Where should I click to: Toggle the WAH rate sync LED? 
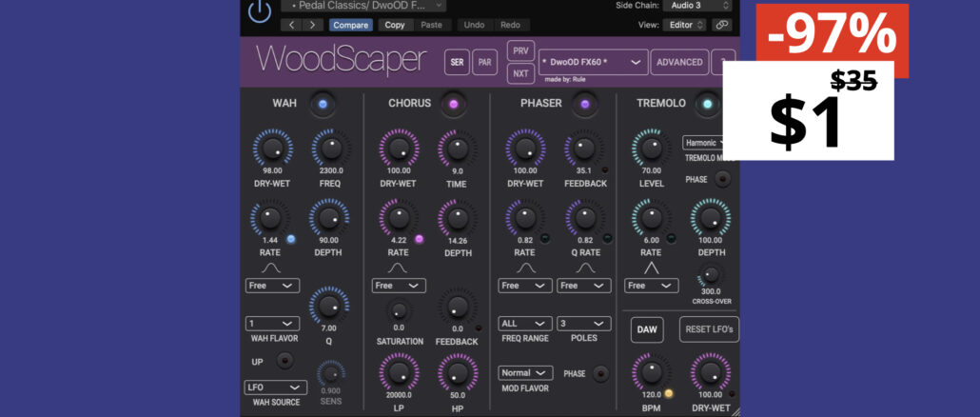click(x=291, y=239)
